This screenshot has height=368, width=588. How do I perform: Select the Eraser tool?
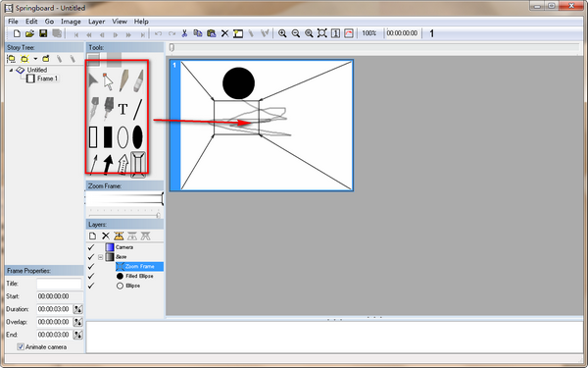point(138,80)
